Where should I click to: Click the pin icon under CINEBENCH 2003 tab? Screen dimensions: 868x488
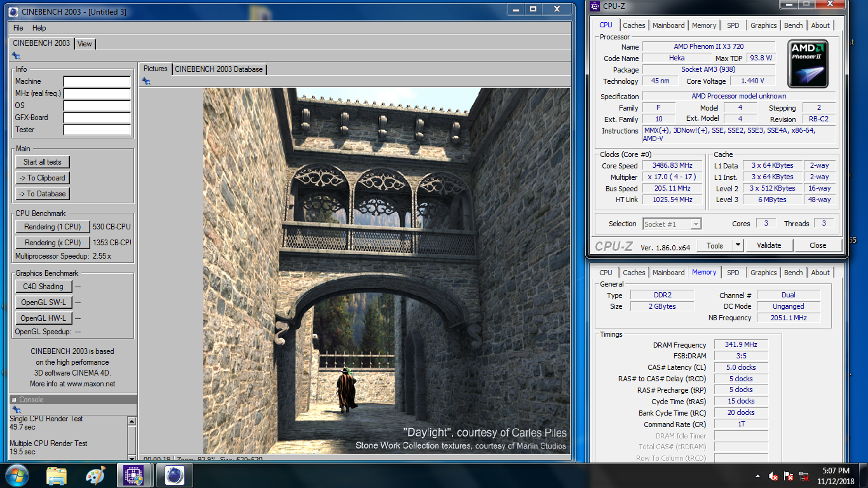click(15, 56)
